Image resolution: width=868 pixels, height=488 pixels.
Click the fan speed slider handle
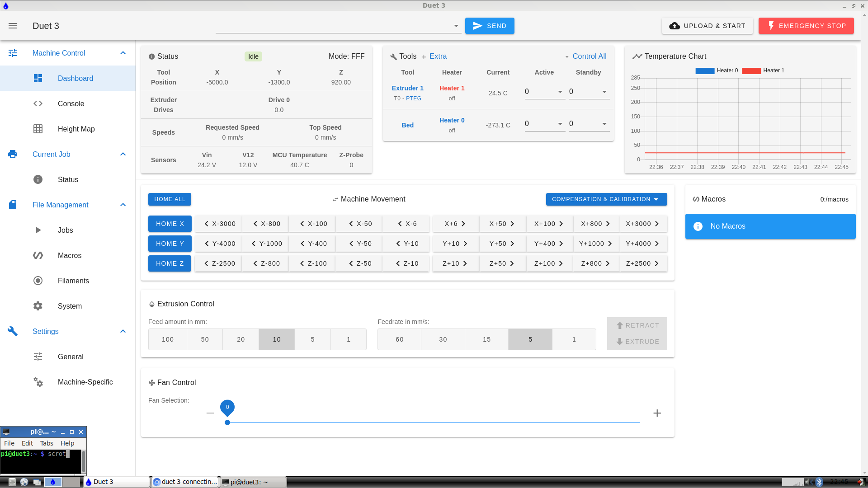coord(227,422)
